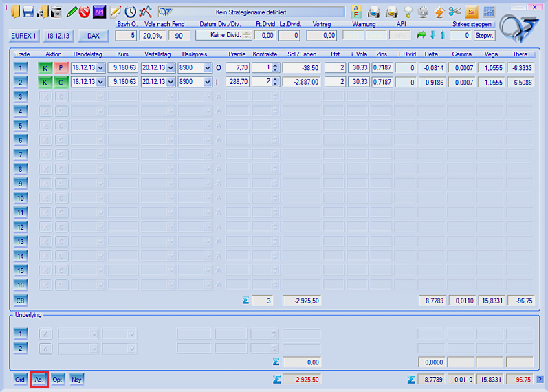Click the orange lightning bolt icon
Image resolution: width=548 pixels, height=392 pixels.
pos(439,12)
